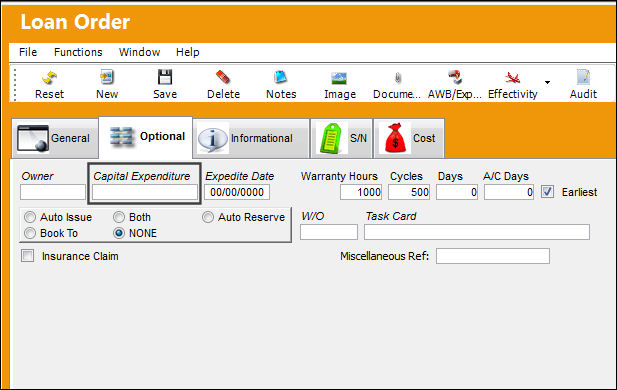Click the Warranty Hours label
The width and height of the screenshot is (617, 390).
pos(339,176)
